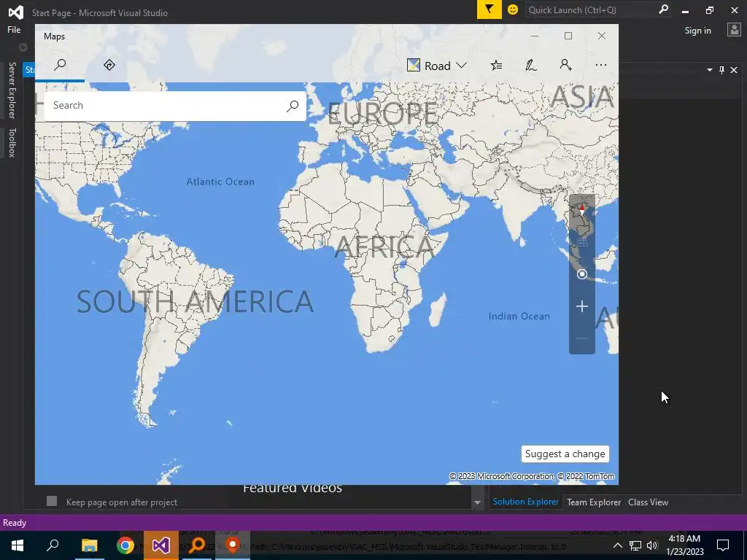This screenshot has width=747, height=560.
Task: Click the EUROPE continent label
Action: tap(382, 113)
